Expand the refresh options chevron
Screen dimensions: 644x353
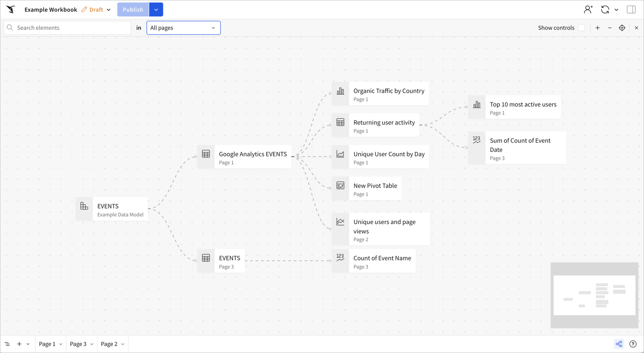point(616,10)
